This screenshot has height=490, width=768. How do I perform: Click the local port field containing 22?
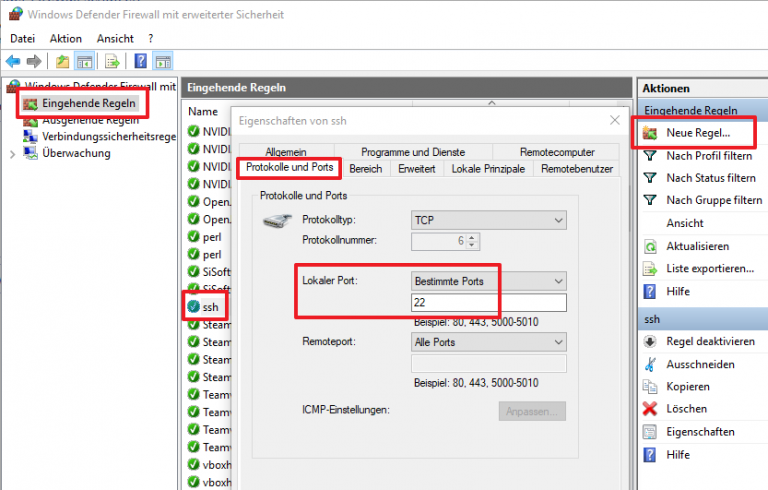[489, 302]
